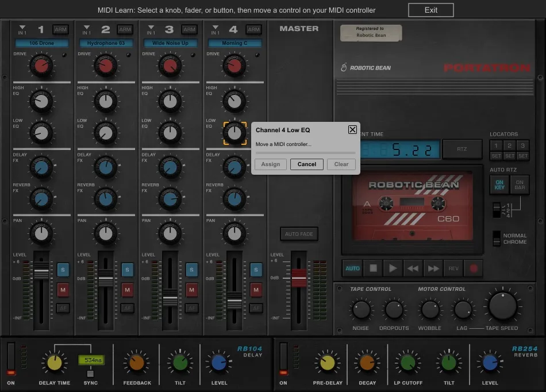
Task: Click the Rewind transport button
Action: coord(413,268)
